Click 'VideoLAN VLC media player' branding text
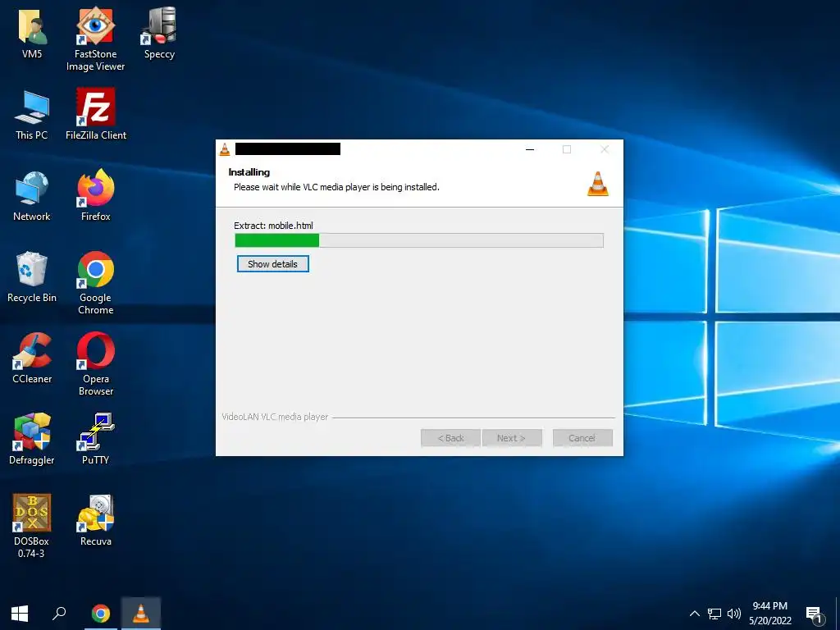This screenshot has height=630, width=840. [275, 417]
